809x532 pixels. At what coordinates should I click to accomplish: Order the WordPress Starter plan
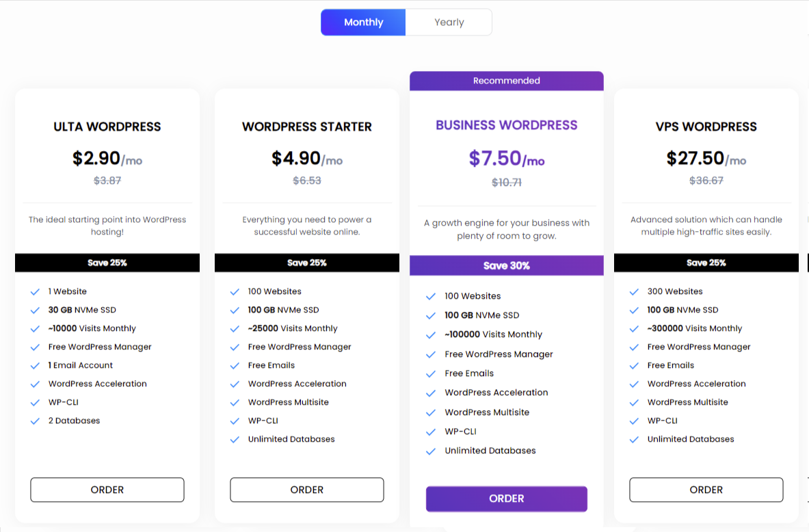(307, 490)
